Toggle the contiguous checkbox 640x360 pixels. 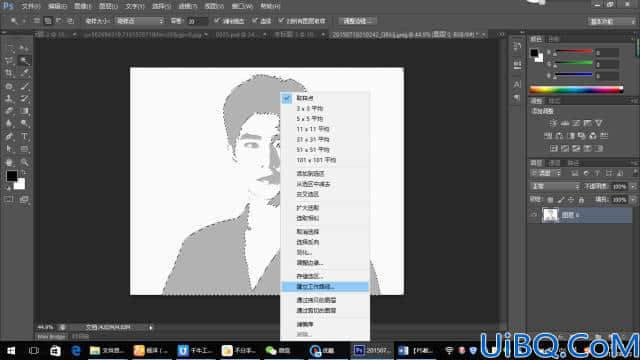coord(255,20)
